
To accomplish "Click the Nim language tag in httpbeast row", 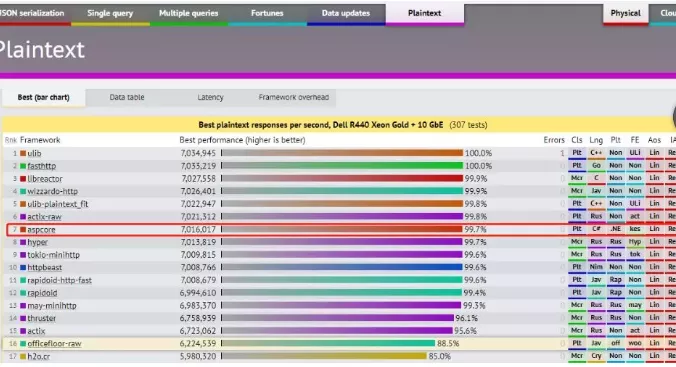I will click(x=596, y=267).
